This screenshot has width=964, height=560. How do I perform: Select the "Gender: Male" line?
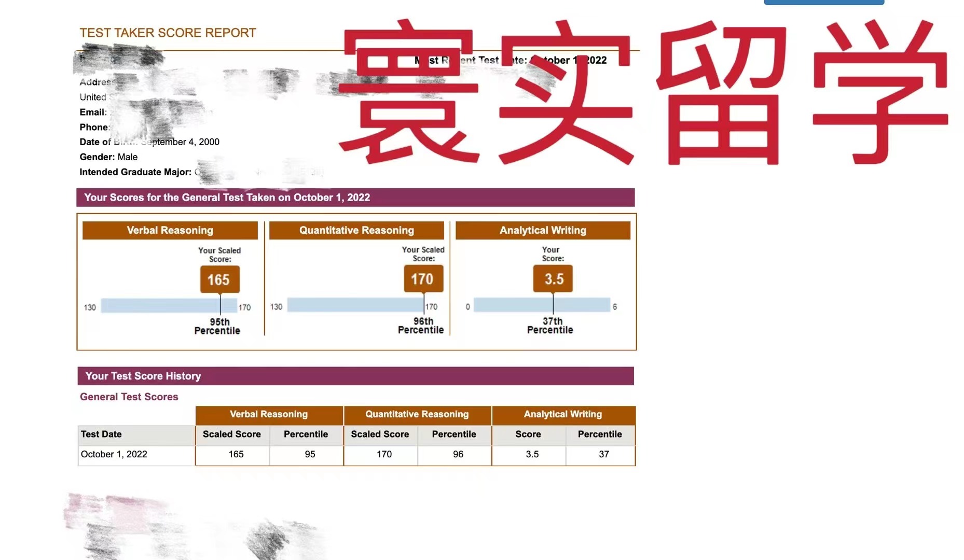(108, 157)
